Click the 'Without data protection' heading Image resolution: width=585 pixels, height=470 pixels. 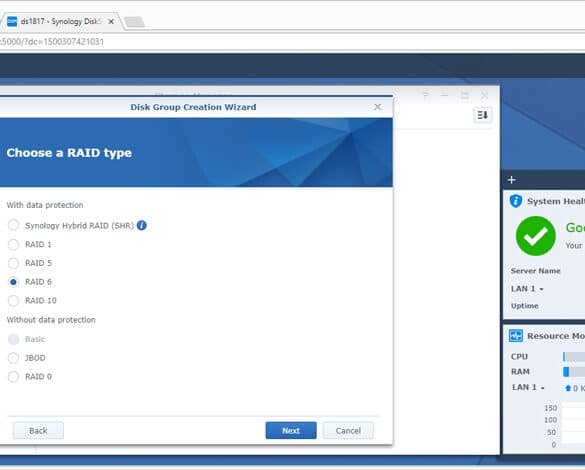click(x=51, y=320)
